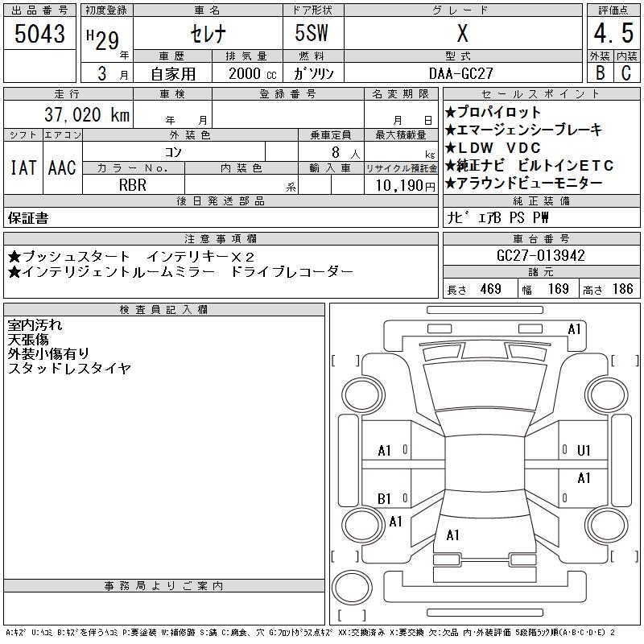
Task: Select the fuel type ガソリン
Action: (313, 73)
